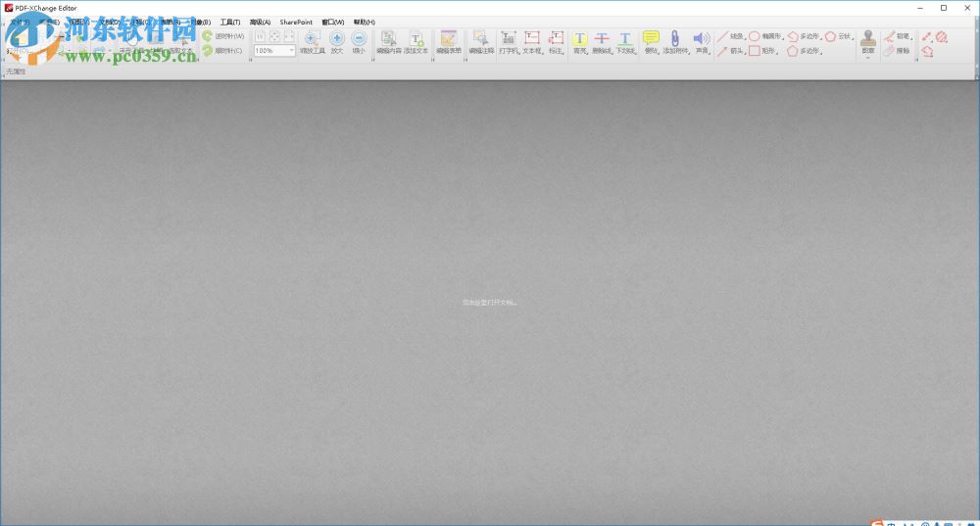The image size is (980, 526).
Task: Zoom in with the 放大 button
Action: pos(337,43)
